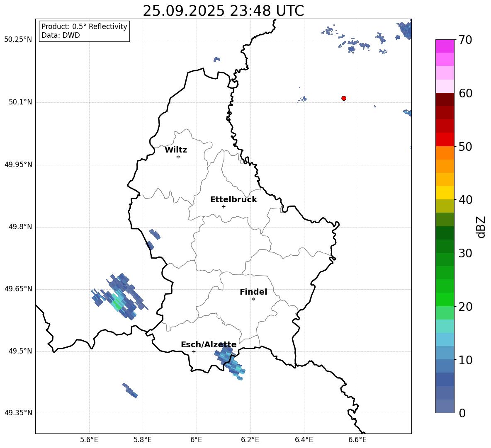Click the 70 colorbar tick label
This screenshot has height=448, width=491.
pyautogui.click(x=465, y=40)
